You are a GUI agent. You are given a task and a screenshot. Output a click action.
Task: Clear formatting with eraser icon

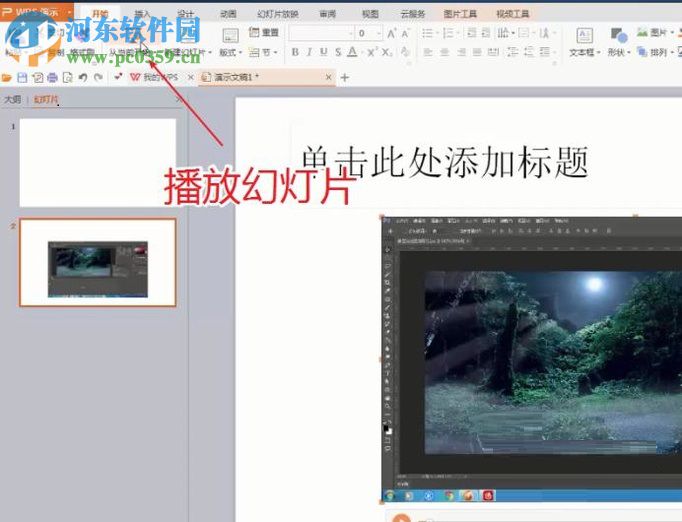pos(405,52)
